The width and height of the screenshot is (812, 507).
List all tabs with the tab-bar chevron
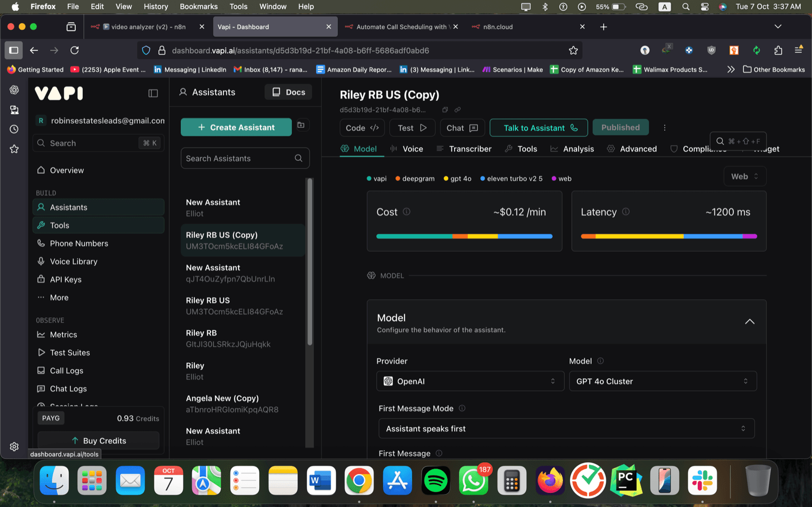pos(778,27)
